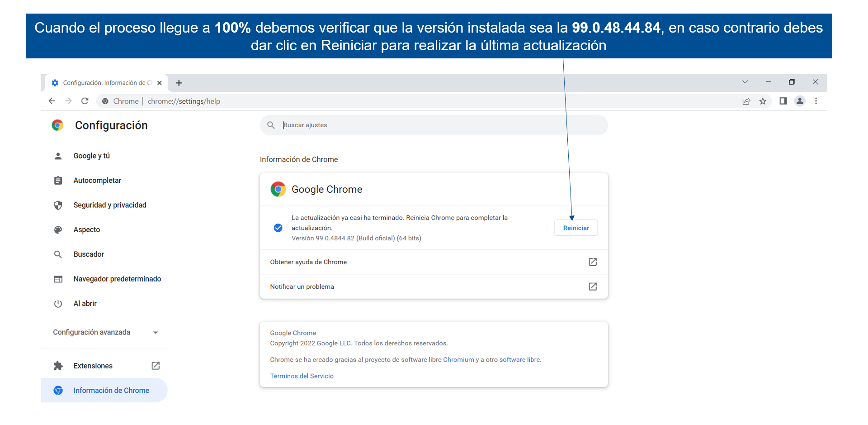
Task: Open Obtener ayuda de Chrome
Action: [x=434, y=262]
